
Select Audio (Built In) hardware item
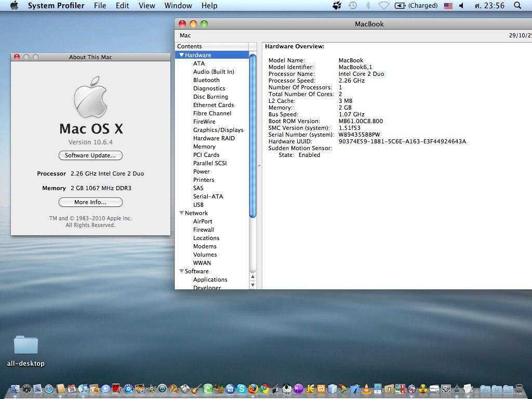(214, 72)
